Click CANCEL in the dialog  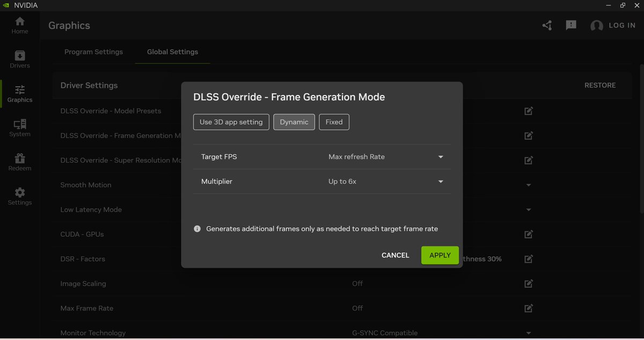click(x=396, y=255)
